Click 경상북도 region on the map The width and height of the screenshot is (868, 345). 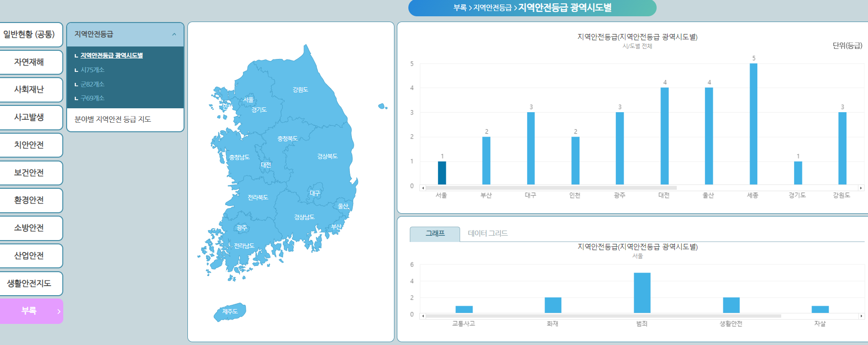click(327, 157)
